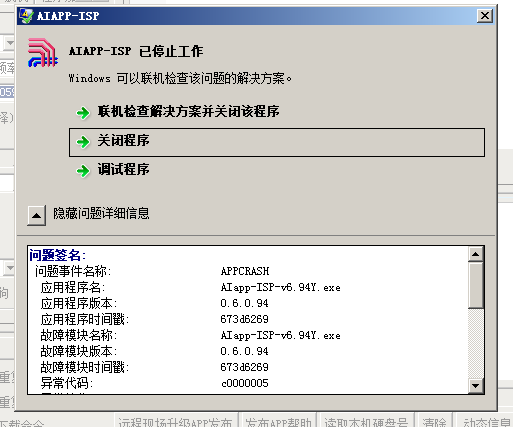The height and width of the screenshot is (427, 513).
Task: Click the 问题签名 heading
Action: click(x=57, y=255)
